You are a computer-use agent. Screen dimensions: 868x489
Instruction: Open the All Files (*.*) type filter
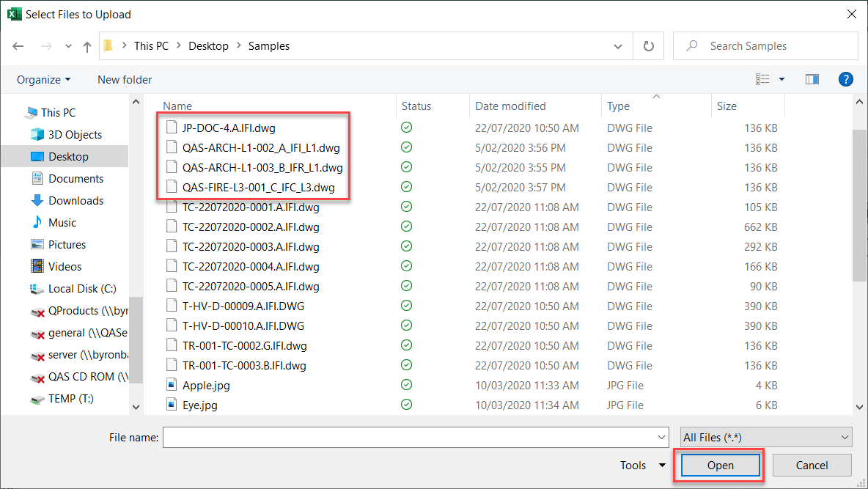click(x=766, y=438)
